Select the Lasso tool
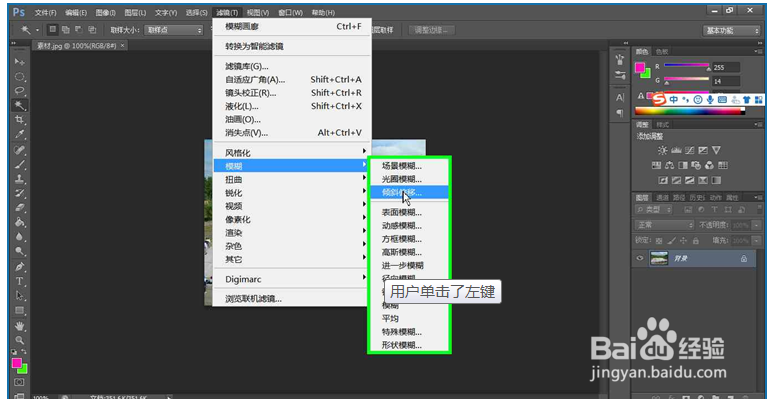The width and height of the screenshot is (769, 399). [20, 91]
